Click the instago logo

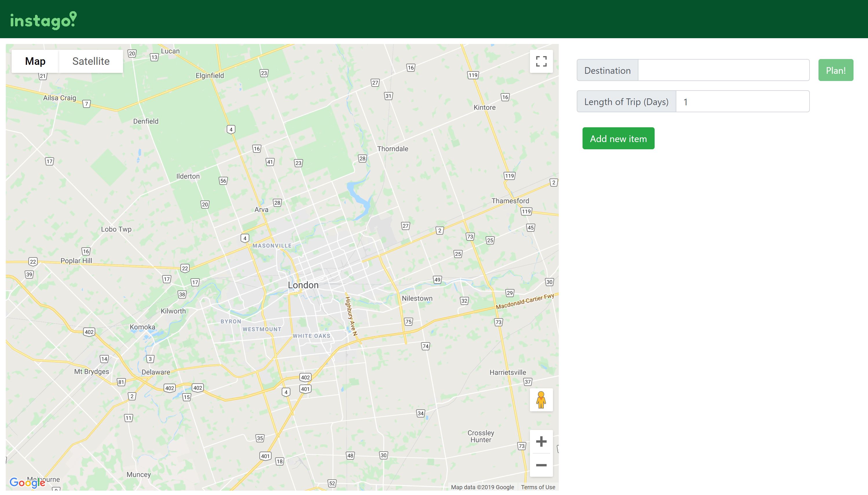[43, 21]
